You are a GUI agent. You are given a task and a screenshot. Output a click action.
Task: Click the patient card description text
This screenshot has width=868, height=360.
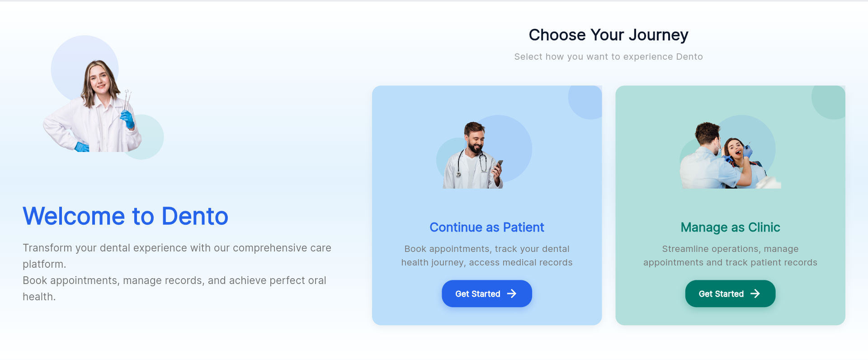tap(486, 256)
